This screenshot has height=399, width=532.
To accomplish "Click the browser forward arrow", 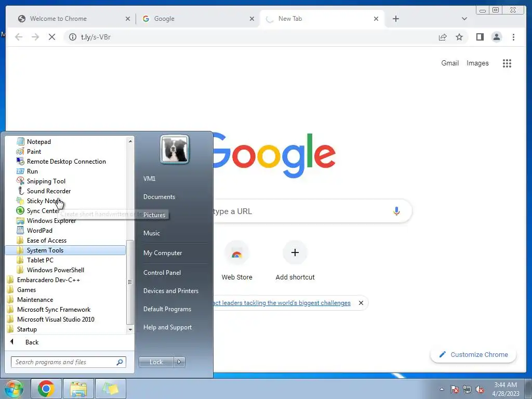I will pyautogui.click(x=35, y=37).
